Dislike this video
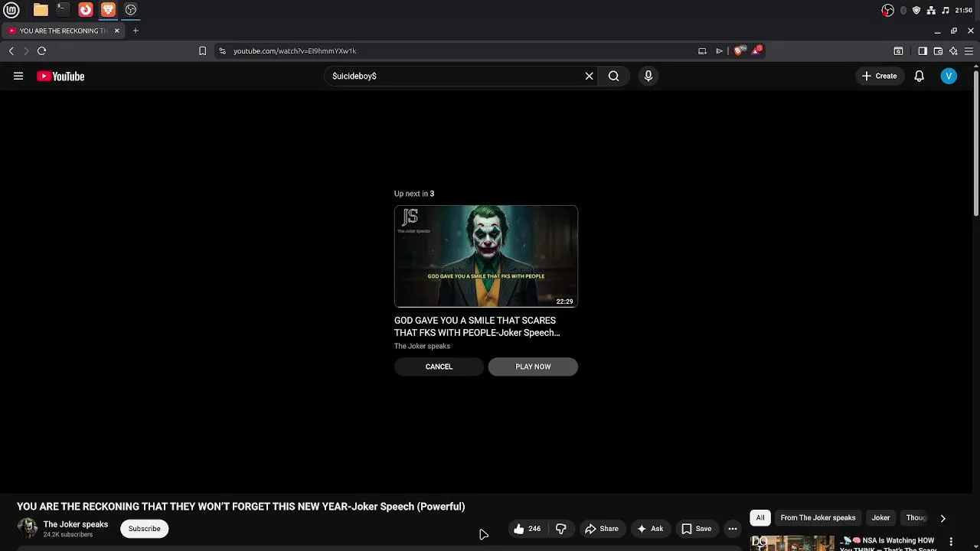 point(561,529)
